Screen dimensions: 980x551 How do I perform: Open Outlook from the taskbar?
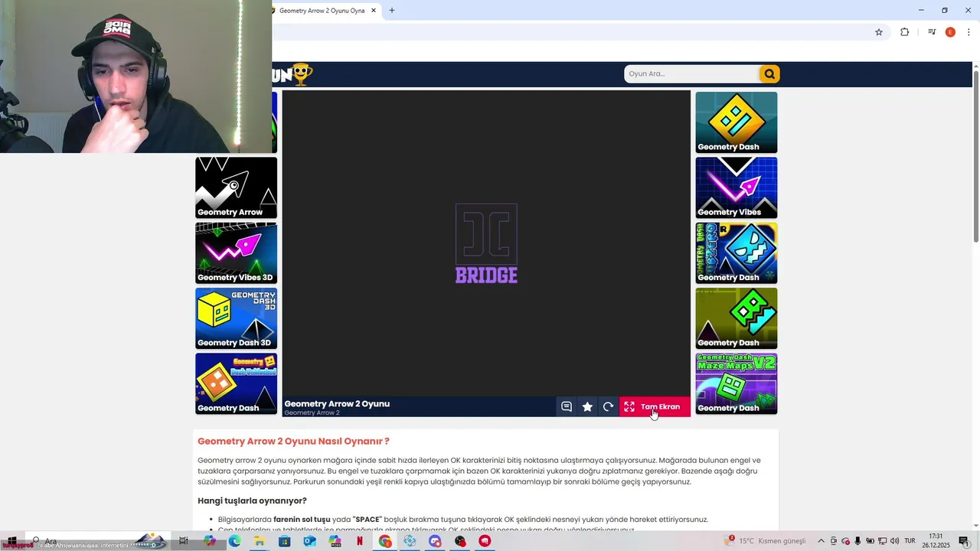point(309,541)
